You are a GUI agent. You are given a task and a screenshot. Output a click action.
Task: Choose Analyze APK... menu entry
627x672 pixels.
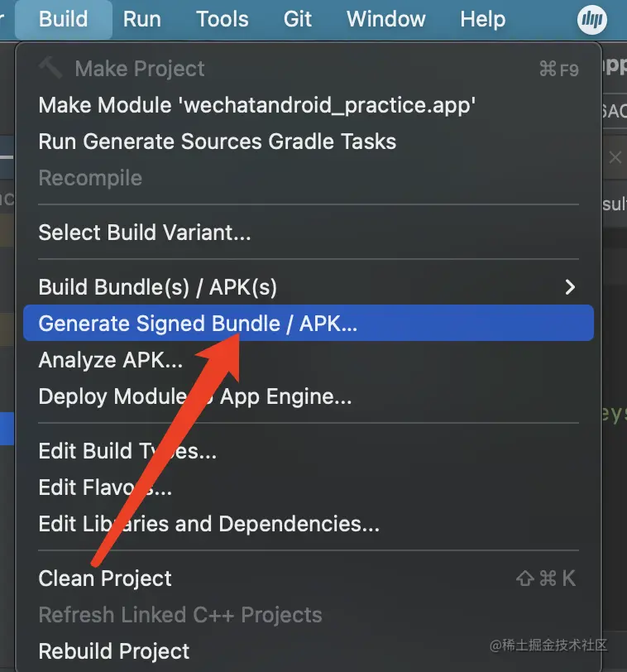point(110,360)
